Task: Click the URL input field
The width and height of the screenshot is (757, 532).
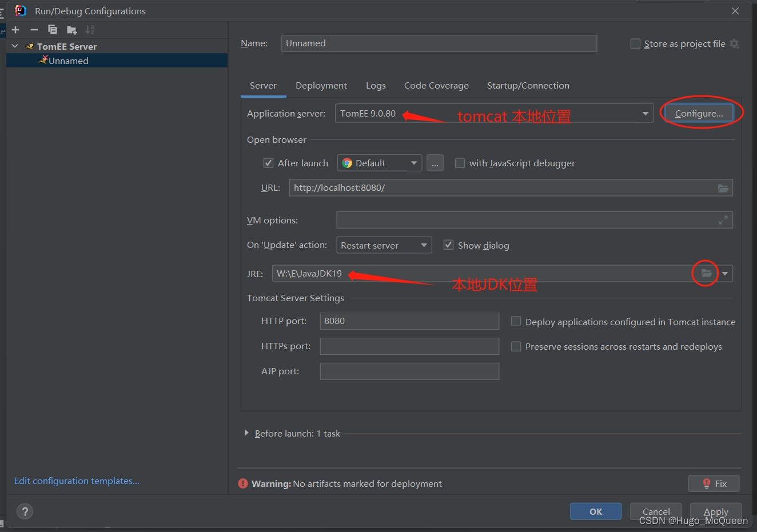Action: (511, 188)
